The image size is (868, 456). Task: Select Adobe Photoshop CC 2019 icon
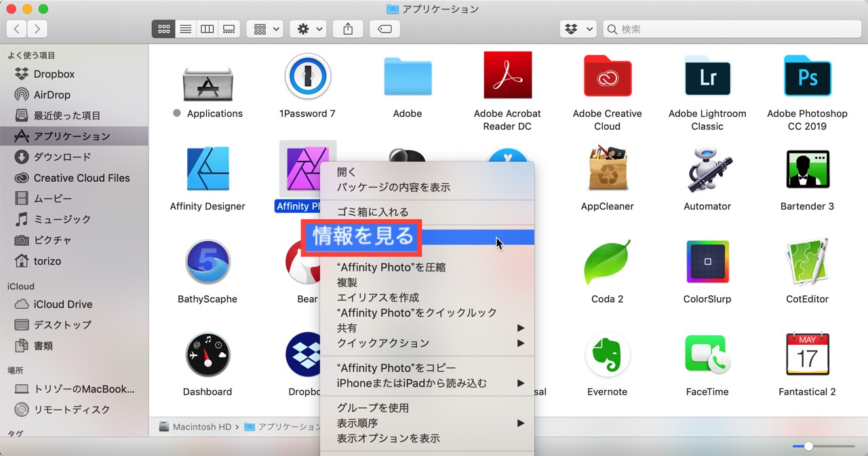[x=808, y=77]
